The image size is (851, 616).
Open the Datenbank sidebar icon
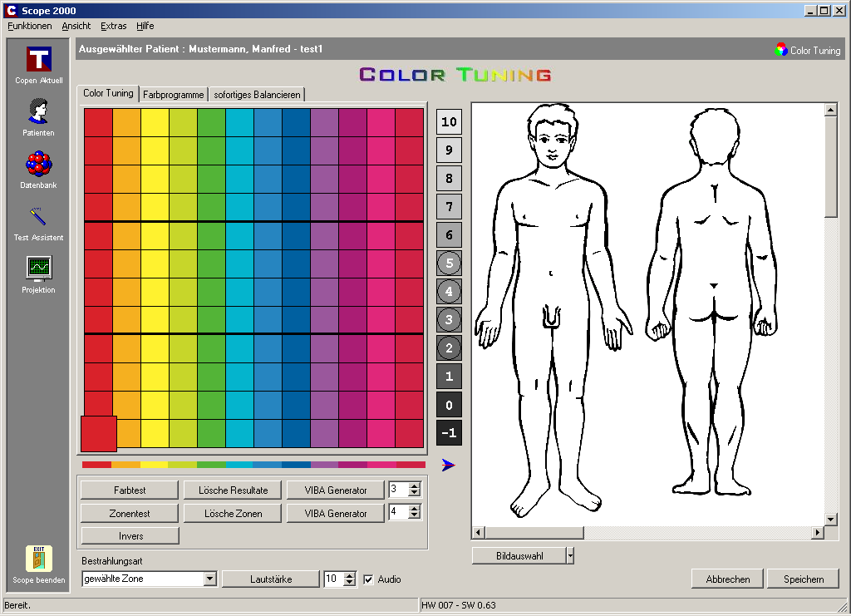[x=38, y=165]
